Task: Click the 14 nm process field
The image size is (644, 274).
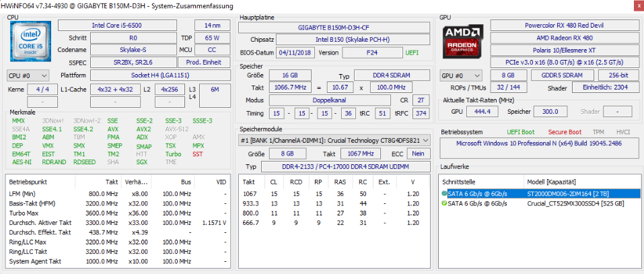Action: (213, 26)
